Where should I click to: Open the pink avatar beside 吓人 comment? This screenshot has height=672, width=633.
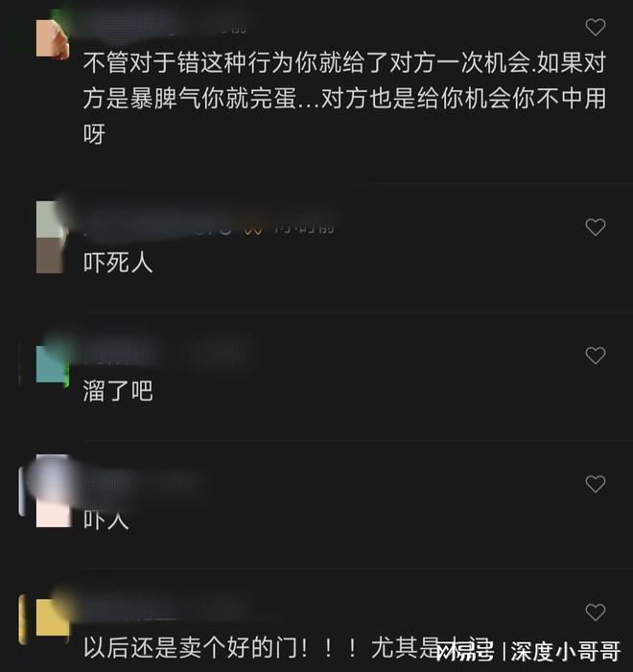coord(53,491)
